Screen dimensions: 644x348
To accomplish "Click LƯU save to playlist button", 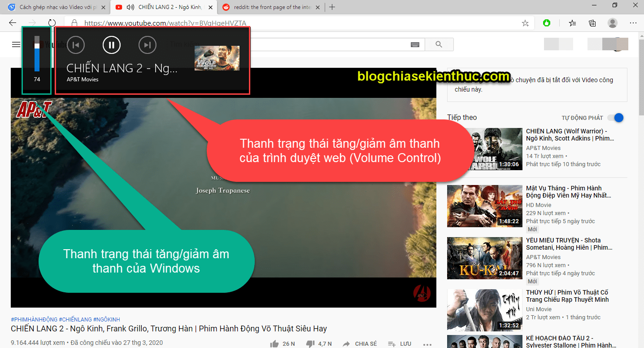I will pos(400,344).
